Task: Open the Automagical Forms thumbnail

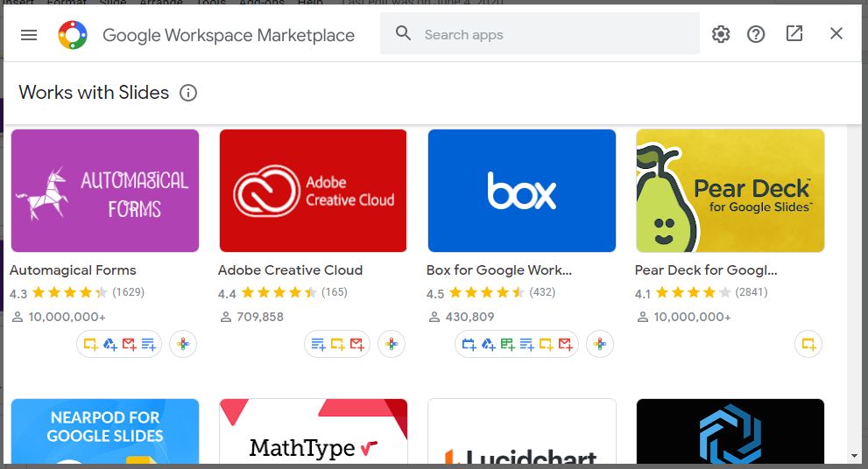Action: pyautogui.click(x=105, y=191)
